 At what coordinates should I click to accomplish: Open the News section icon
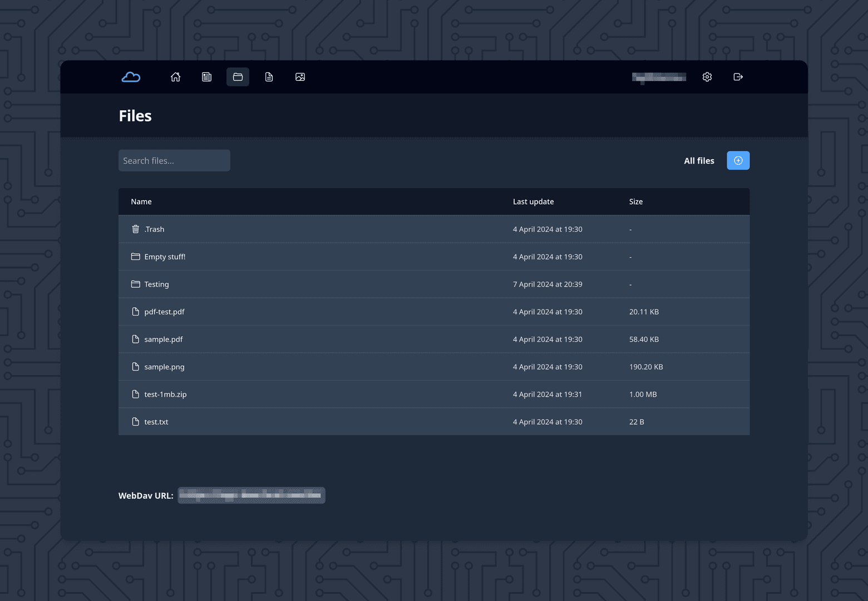point(206,77)
